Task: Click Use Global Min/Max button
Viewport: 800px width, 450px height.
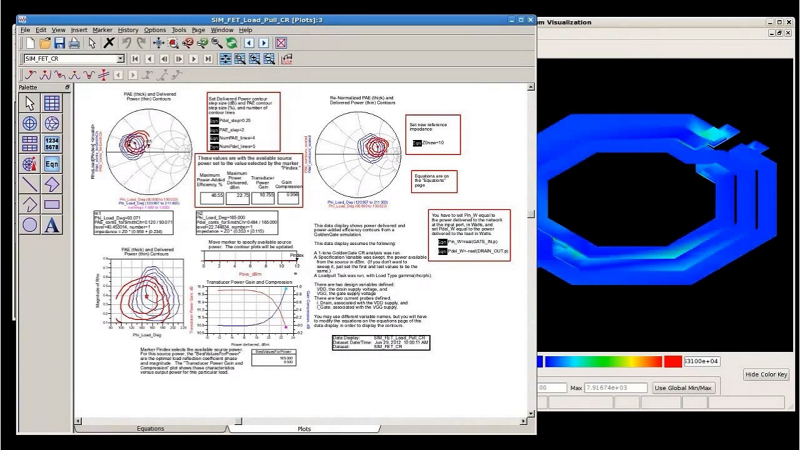Action: [x=683, y=388]
